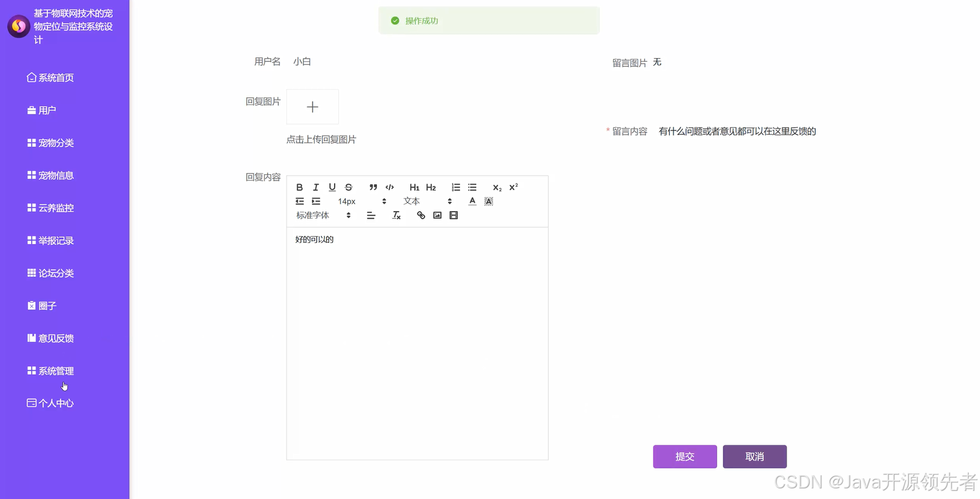Click the 操作成功 success notification
The width and height of the screenshot is (980, 499).
point(489,21)
